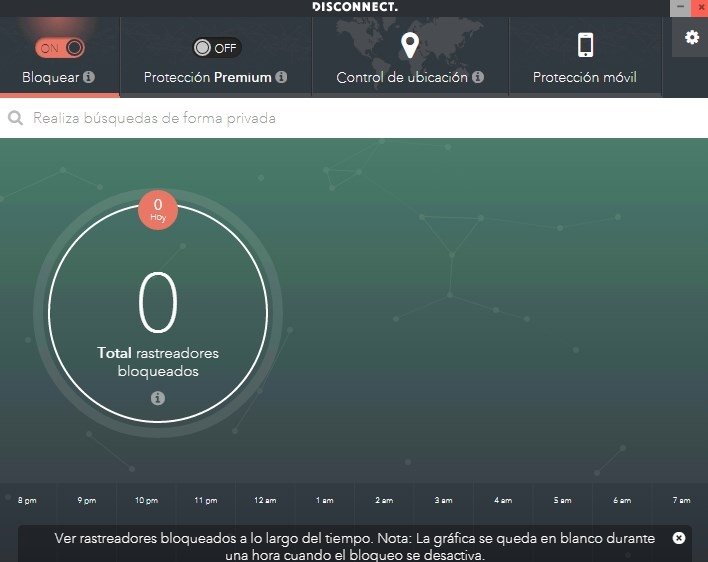
Task: Select the 3 am timeline marker
Action: [443, 500]
